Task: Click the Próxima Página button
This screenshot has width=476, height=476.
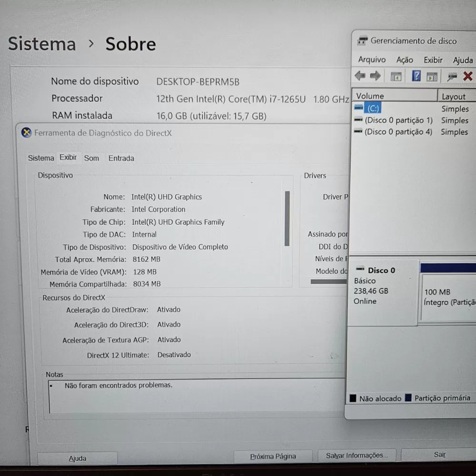Action: (x=273, y=456)
